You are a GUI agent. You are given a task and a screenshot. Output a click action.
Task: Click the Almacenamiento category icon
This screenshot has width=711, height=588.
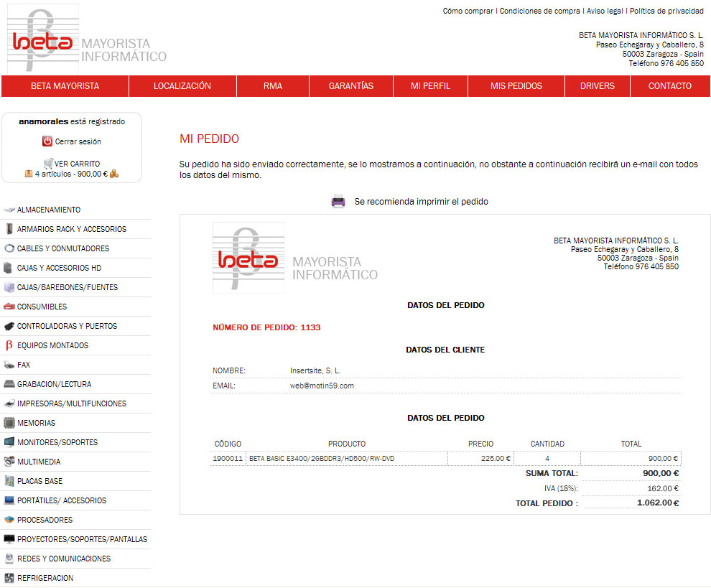click(9, 210)
